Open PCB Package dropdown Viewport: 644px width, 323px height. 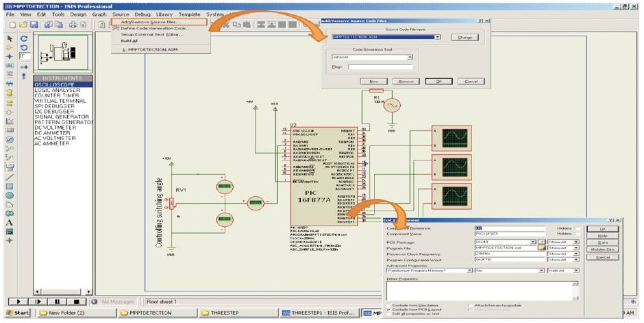533,242
